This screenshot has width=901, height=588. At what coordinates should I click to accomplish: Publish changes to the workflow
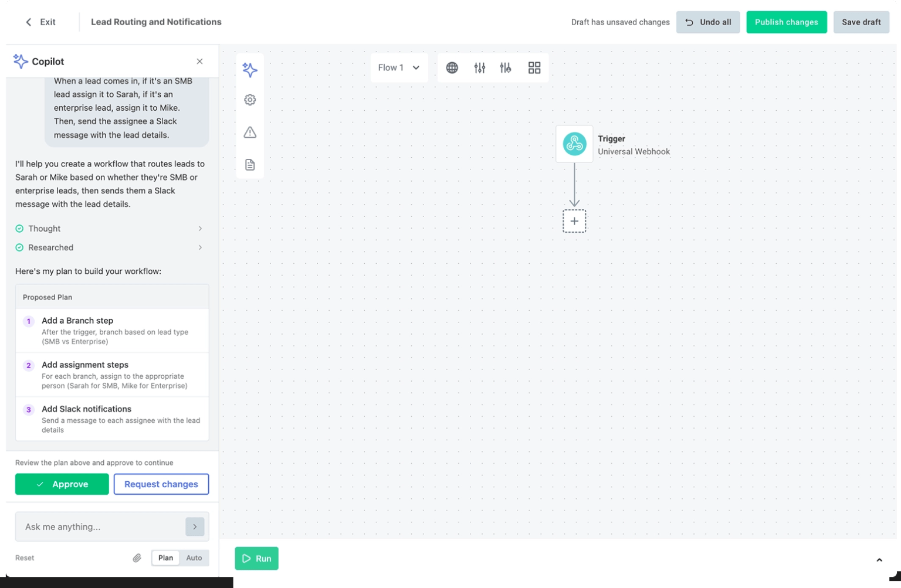click(787, 22)
